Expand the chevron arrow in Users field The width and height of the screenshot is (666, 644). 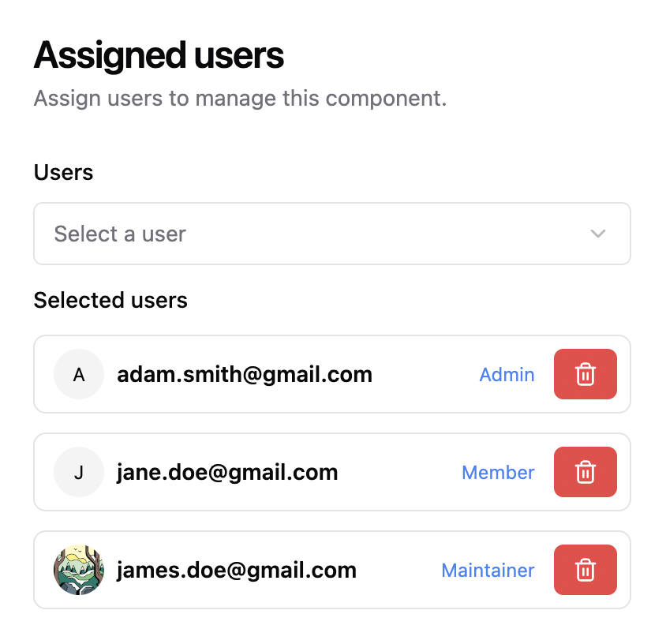tap(597, 234)
